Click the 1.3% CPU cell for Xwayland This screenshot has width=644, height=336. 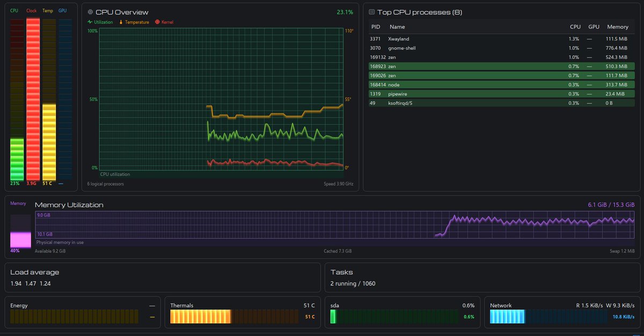click(x=574, y=39)
